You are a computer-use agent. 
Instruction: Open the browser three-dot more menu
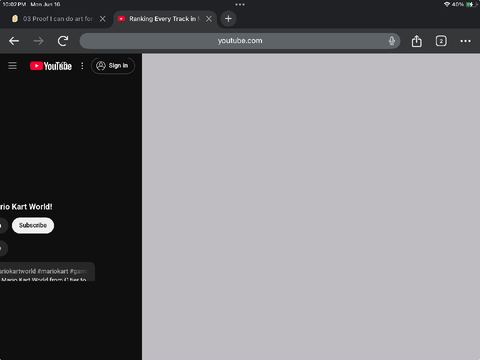(465, 41)
